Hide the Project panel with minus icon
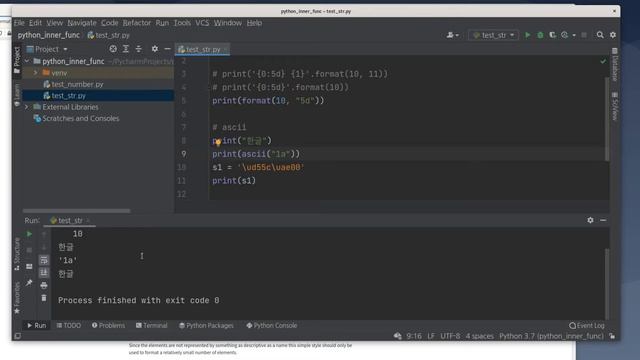Viewport: 640px width, 360px height. 167,49
